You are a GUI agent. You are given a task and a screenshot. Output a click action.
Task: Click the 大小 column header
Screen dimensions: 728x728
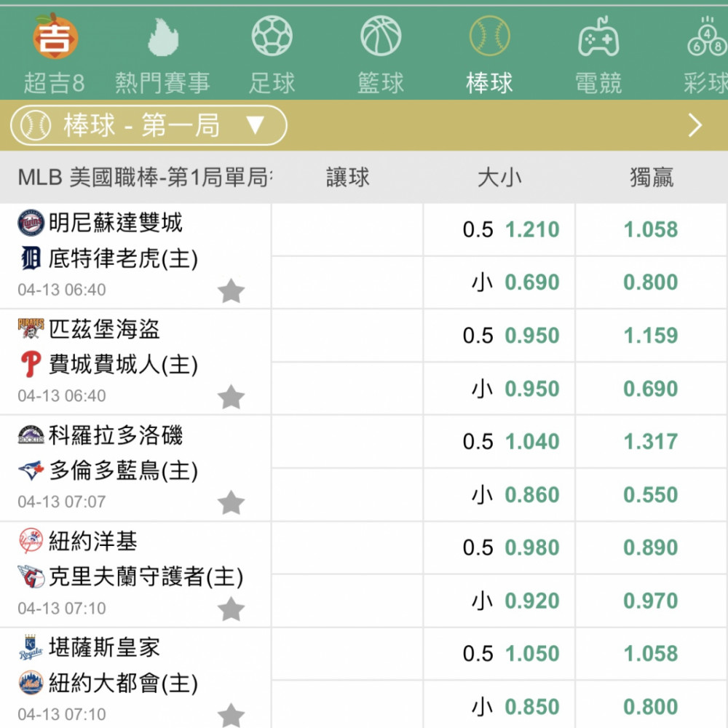(x=499, y=178)
